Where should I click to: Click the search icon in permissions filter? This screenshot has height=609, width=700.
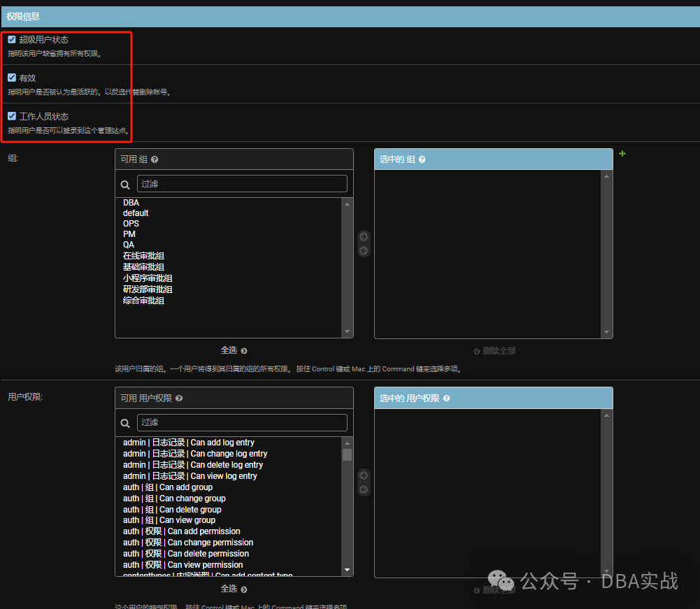click(x=125, y=423)
